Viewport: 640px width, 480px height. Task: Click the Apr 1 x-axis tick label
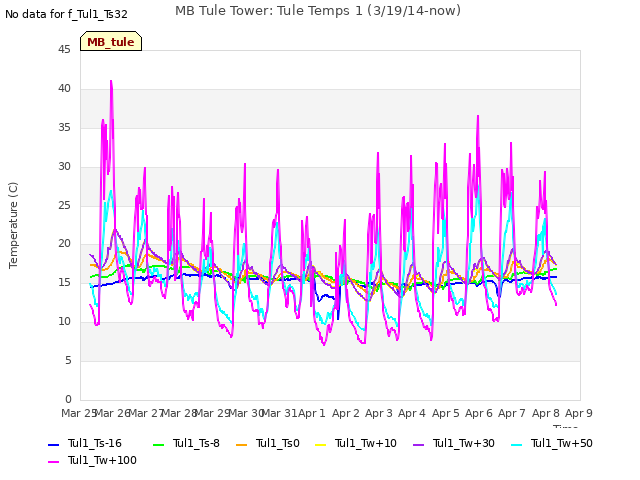click(x=312, y=413)
